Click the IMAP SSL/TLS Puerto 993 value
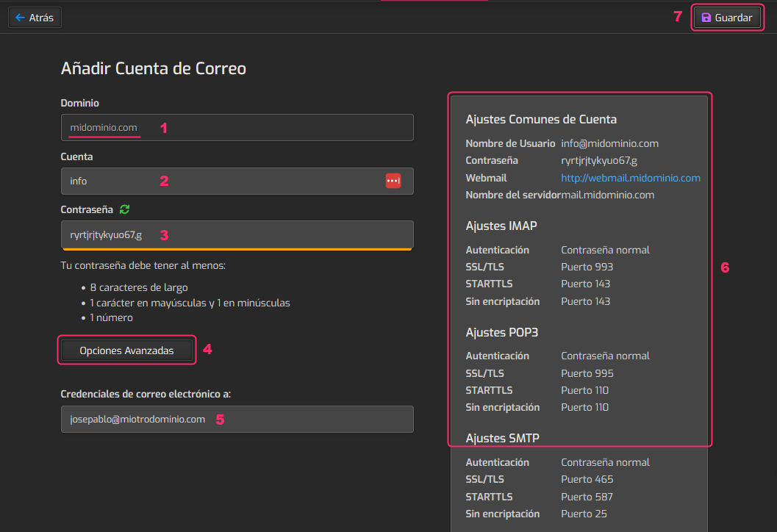 point(587,267)
